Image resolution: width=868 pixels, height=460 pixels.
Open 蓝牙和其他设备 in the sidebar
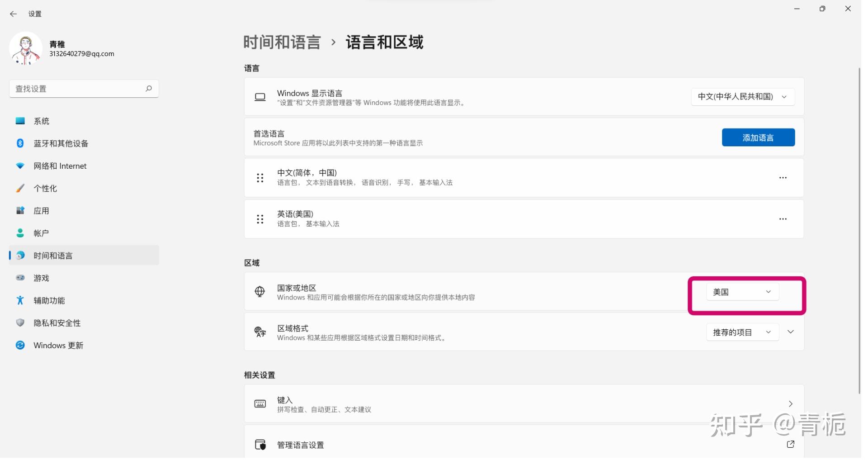[85, 144]
